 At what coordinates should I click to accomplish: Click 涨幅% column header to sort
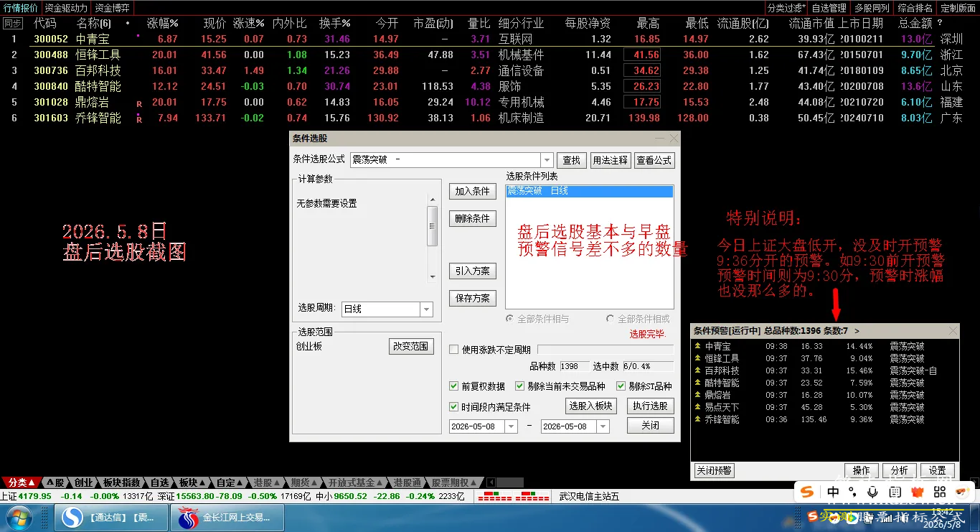click(x=163, y=24)
